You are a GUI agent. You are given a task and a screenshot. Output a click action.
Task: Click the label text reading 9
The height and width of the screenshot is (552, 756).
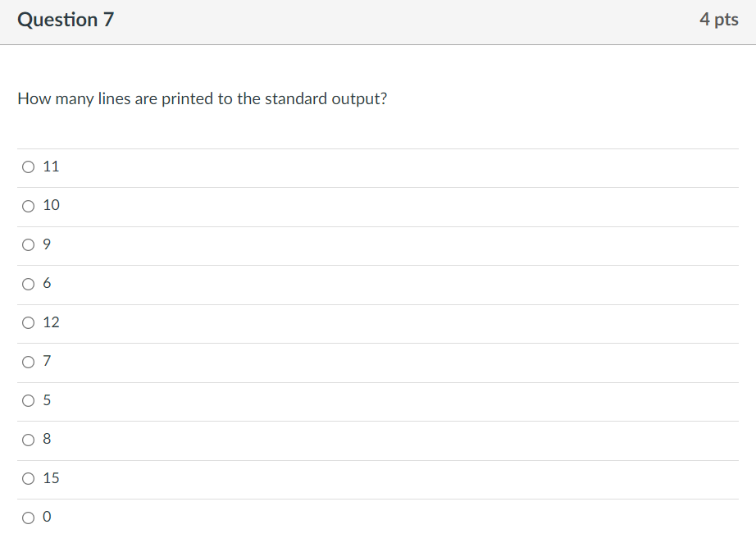(48, 244)
